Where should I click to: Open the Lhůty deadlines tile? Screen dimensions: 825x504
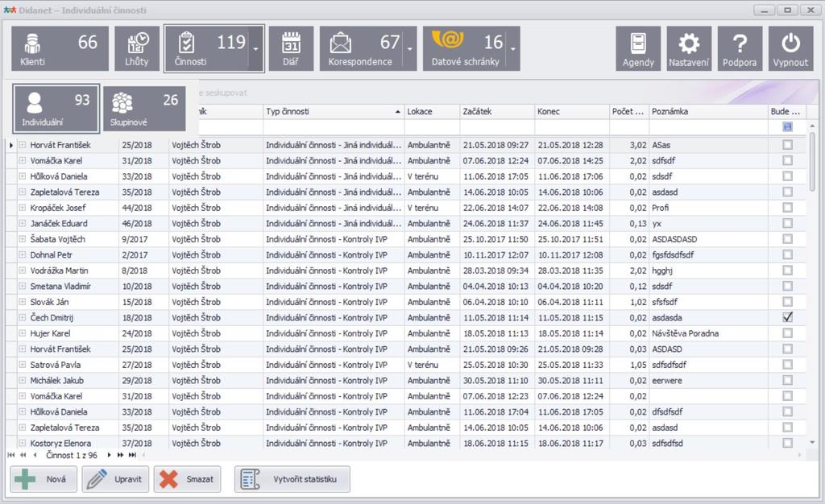137,48
